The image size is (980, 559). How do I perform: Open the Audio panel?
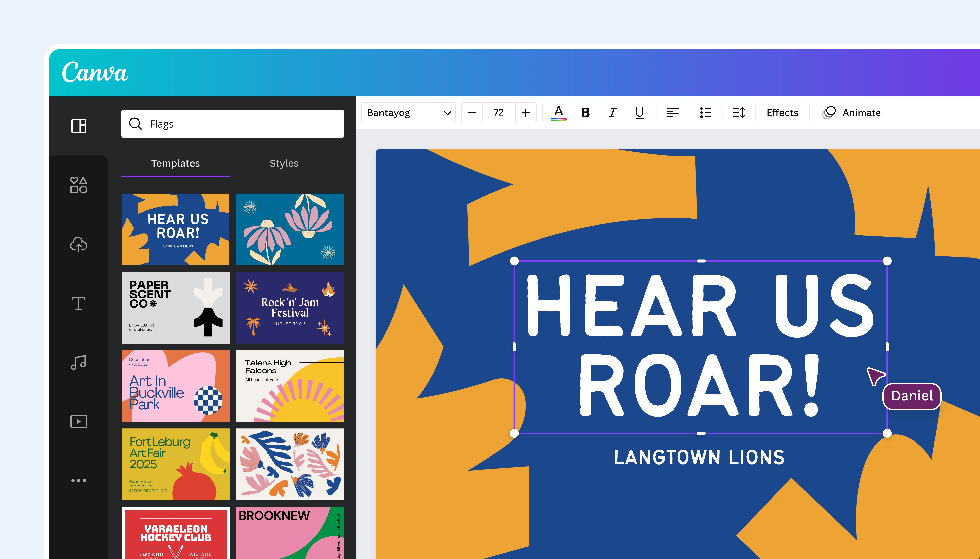78,362
